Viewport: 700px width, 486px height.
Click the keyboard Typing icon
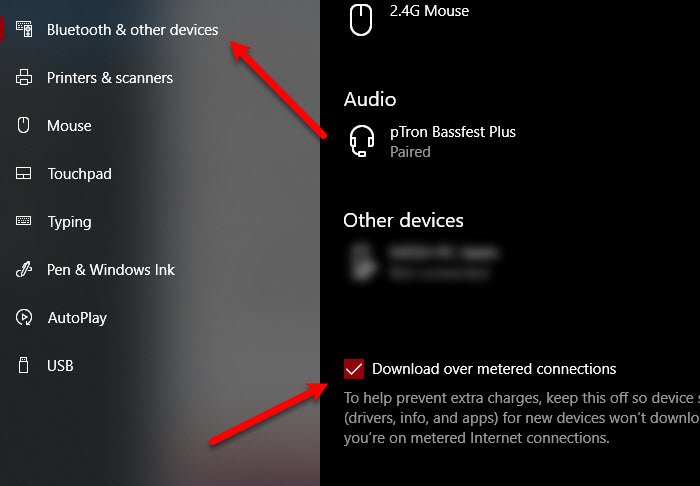point(24,221)
